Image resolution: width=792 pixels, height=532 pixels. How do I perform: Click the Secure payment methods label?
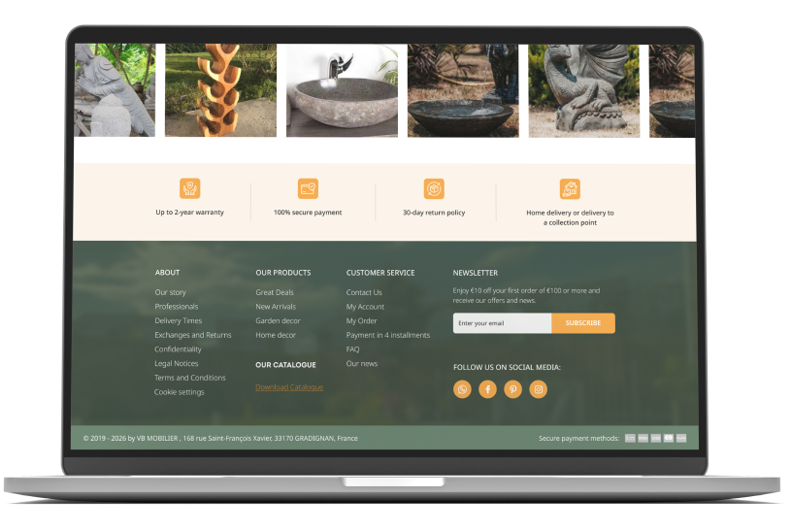578,438
